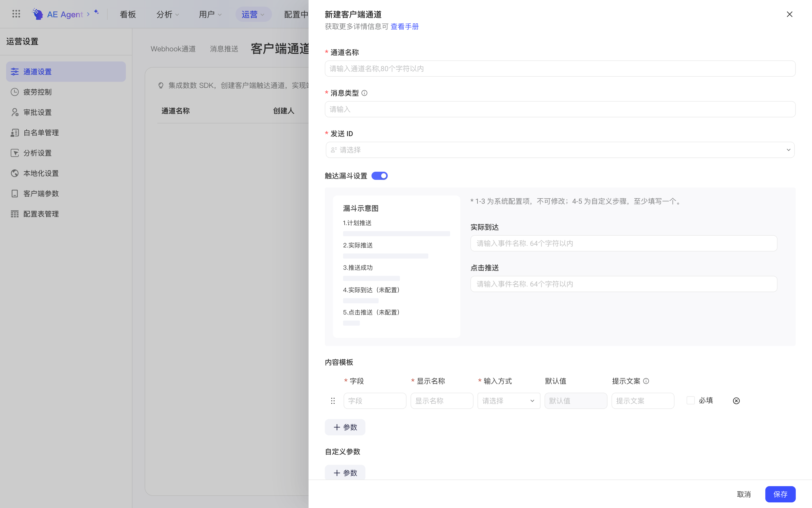This screenshot has width=812, height=508.
Task: Close the 新建客户端通道 drawer
Action: pos(789,14)
